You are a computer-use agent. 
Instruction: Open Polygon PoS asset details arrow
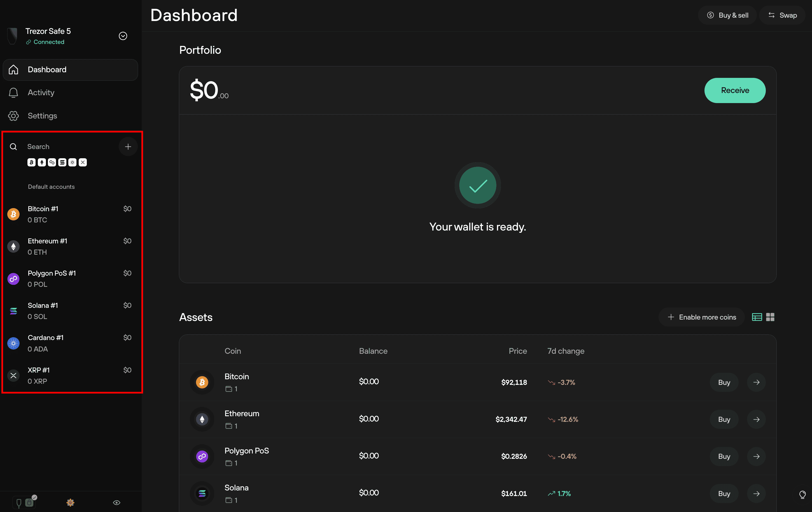(756, 456)
